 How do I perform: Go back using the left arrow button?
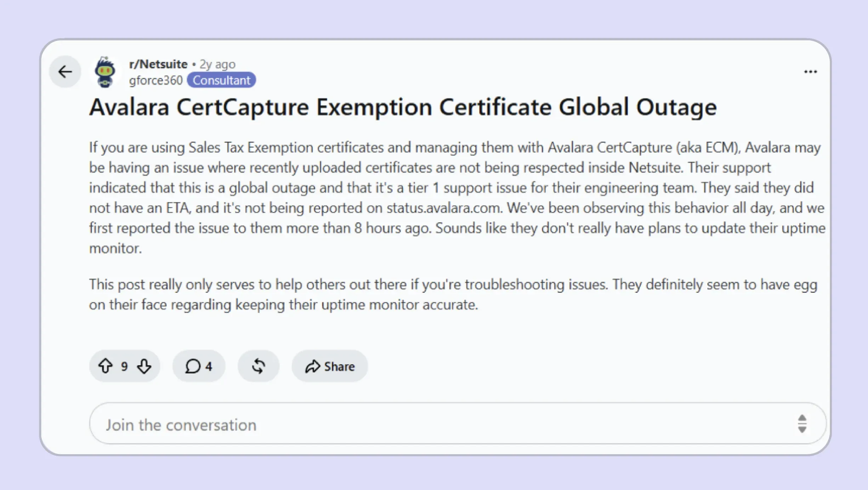pos(65,72)
